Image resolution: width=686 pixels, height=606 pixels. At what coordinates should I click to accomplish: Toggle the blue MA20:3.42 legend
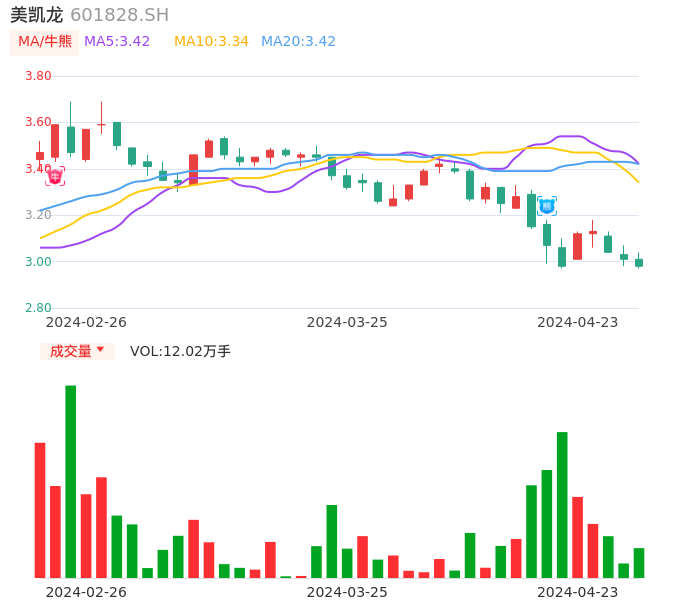(x=298, y=42)
